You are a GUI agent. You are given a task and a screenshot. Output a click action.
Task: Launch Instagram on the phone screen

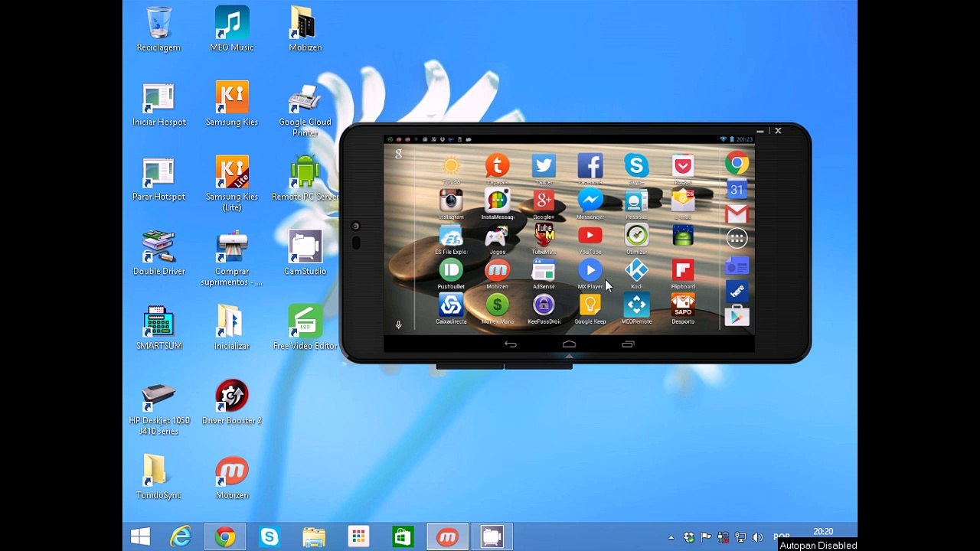451,201
